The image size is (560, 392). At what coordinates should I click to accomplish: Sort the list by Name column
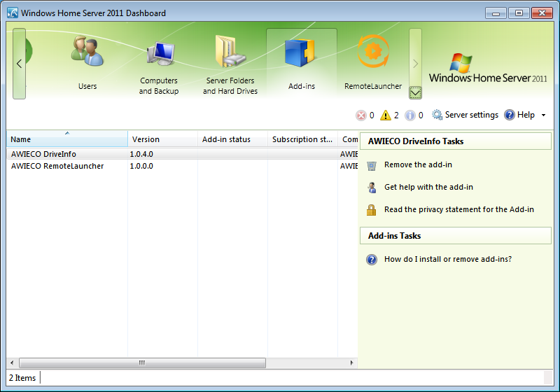(66, 139)
